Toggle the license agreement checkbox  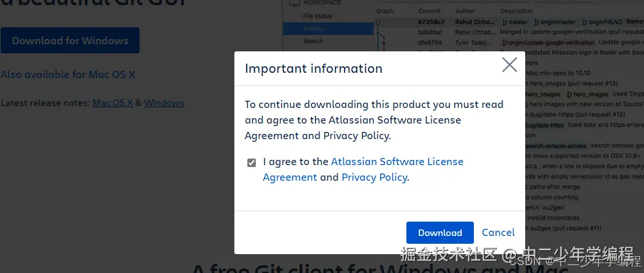(251, 162)
